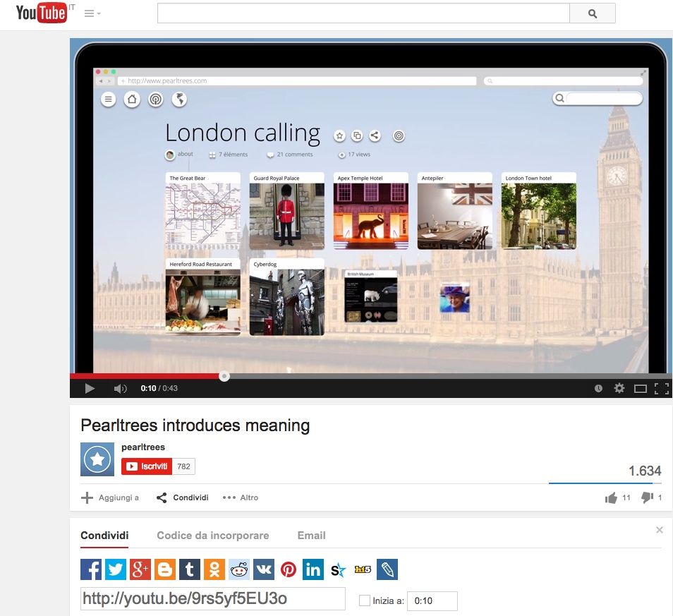The image size is (673, 616).
Task: Switch the player to theater mode
Action: coord(641,389)
